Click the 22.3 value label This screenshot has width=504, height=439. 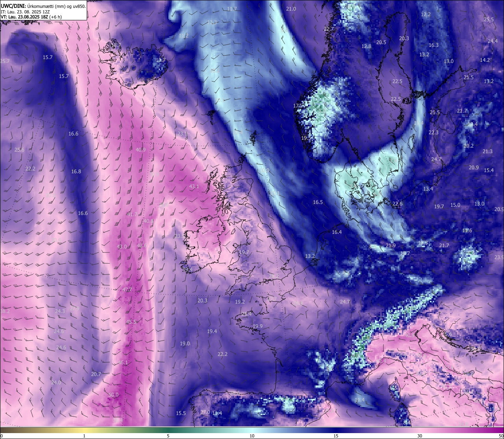pyautogui.click(x=434, y=132)
